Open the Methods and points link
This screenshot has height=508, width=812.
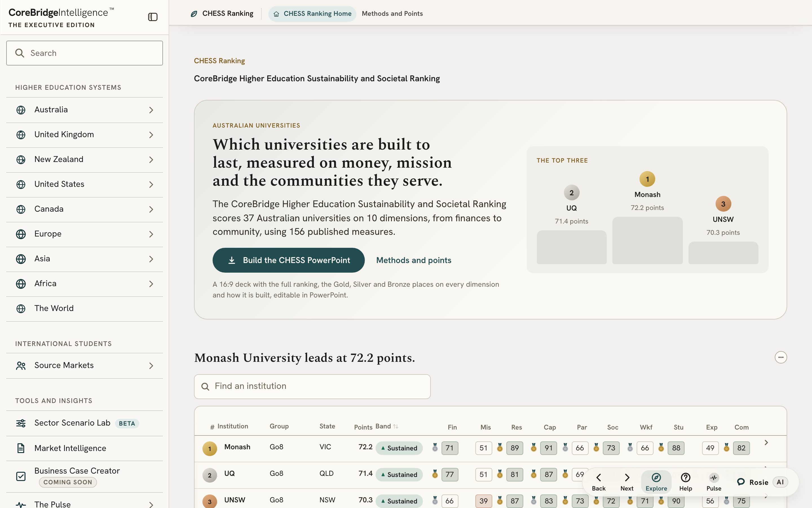pos(413,260)
